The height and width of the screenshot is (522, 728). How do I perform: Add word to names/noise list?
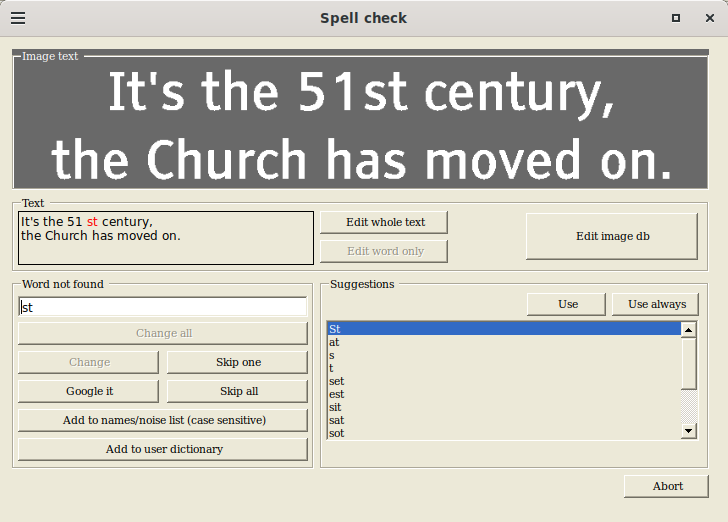(163, 420)
